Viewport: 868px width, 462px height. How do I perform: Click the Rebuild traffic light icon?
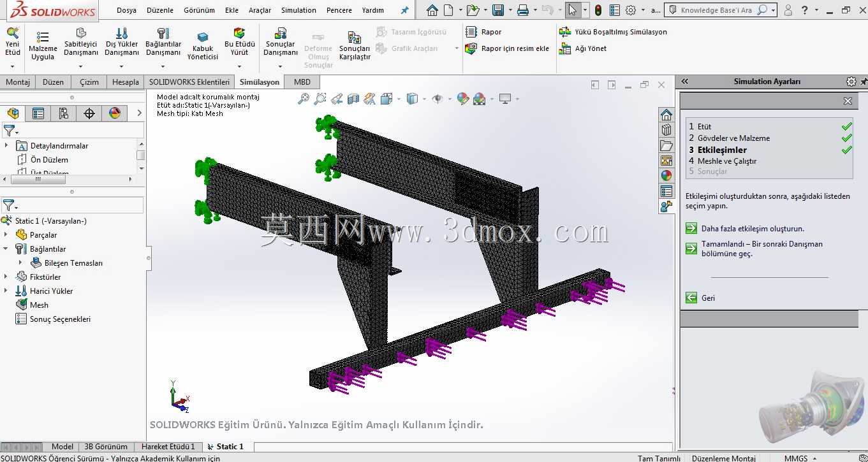point(598,10)
